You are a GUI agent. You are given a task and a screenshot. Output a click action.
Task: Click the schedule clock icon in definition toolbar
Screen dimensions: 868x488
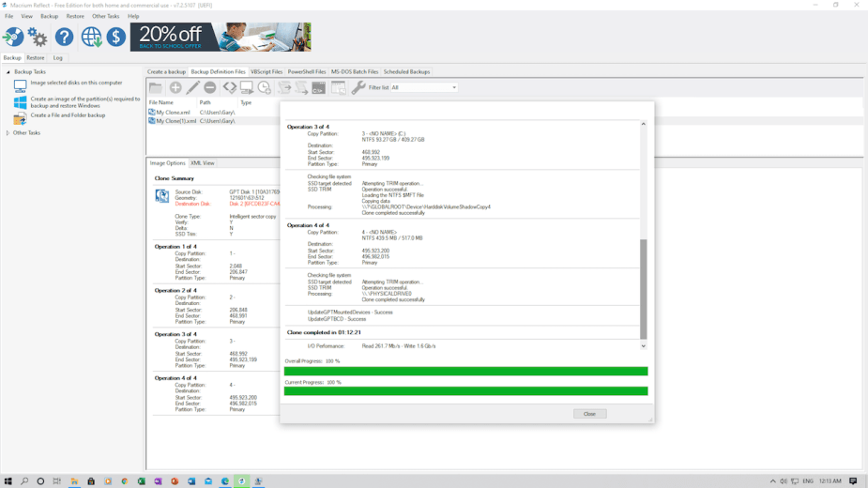265,87
